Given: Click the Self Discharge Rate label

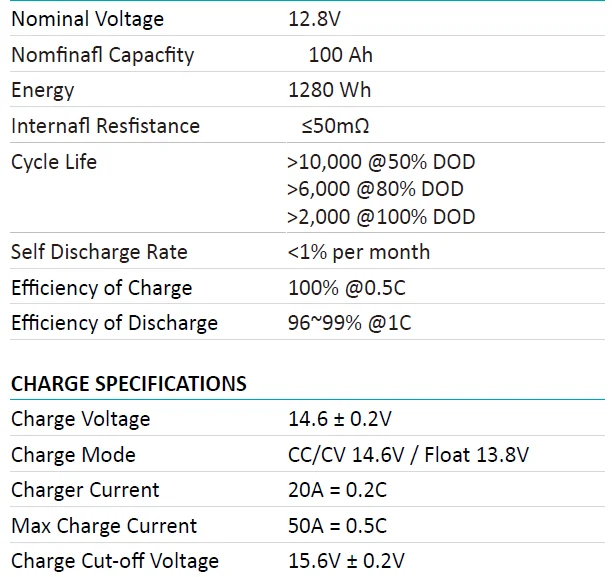Looking at the screenshot, I should (99, 252).
